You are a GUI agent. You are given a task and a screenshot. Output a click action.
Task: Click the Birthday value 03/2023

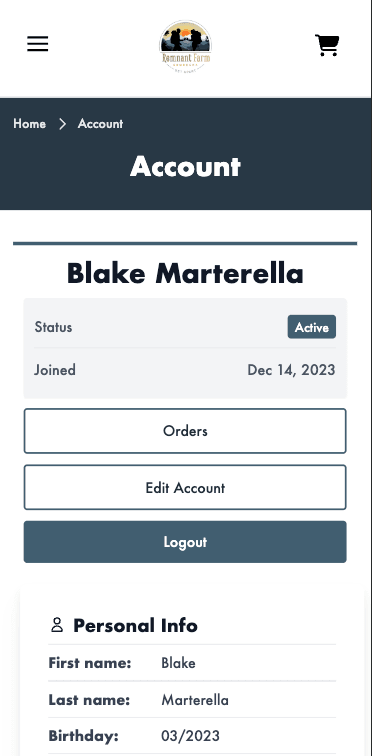(x=190, y=736)
